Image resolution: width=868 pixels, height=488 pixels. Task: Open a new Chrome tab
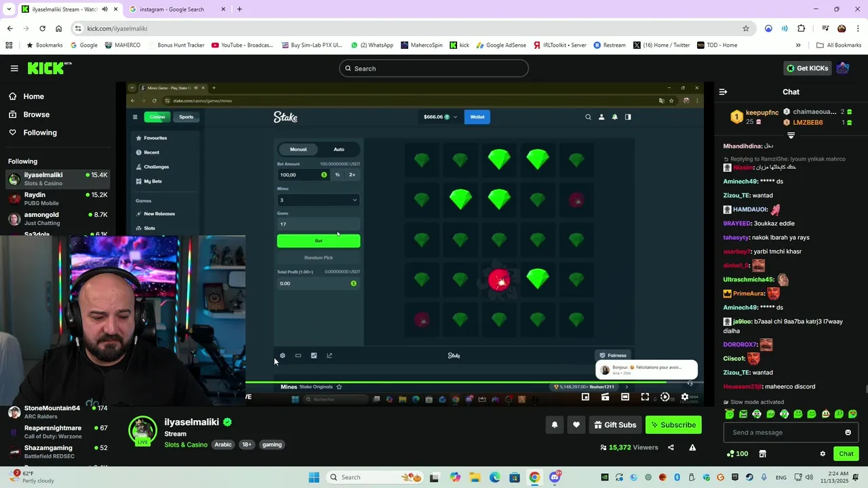point(239,9)
